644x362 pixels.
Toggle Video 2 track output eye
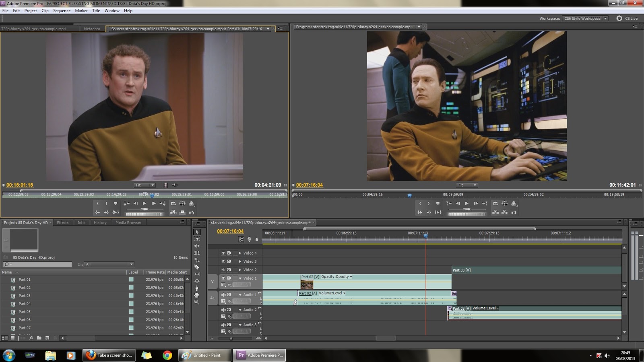coord(223,270)
